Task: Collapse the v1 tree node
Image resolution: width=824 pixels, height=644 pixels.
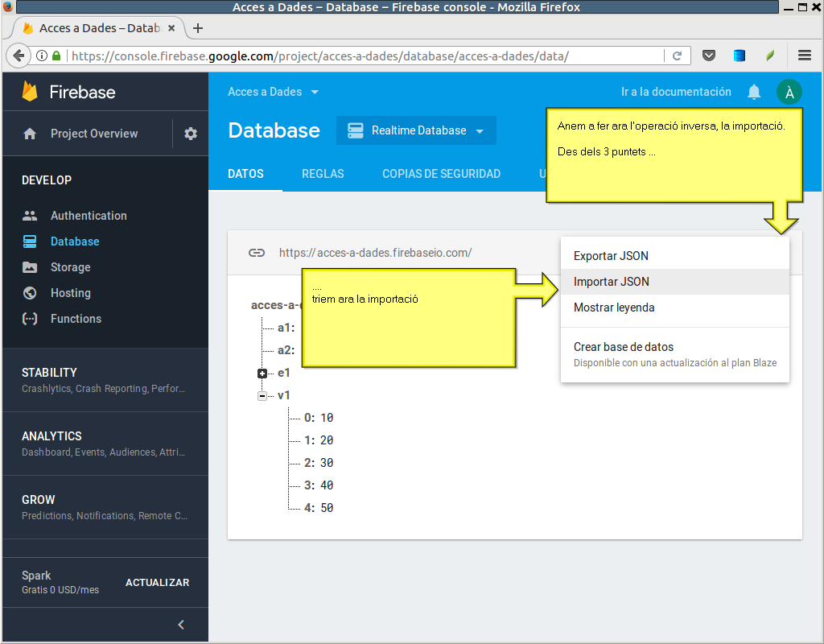Action: click(262, 396)
